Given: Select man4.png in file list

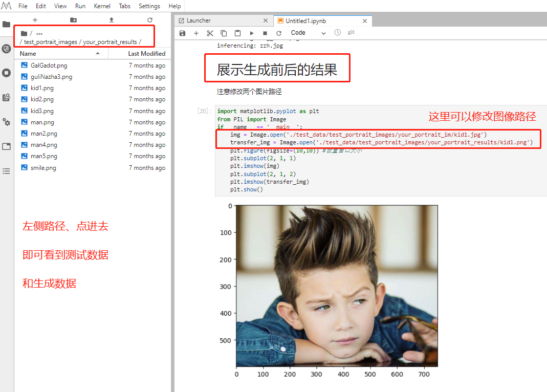Looking at the screenshot, I should tap(93, 145).
